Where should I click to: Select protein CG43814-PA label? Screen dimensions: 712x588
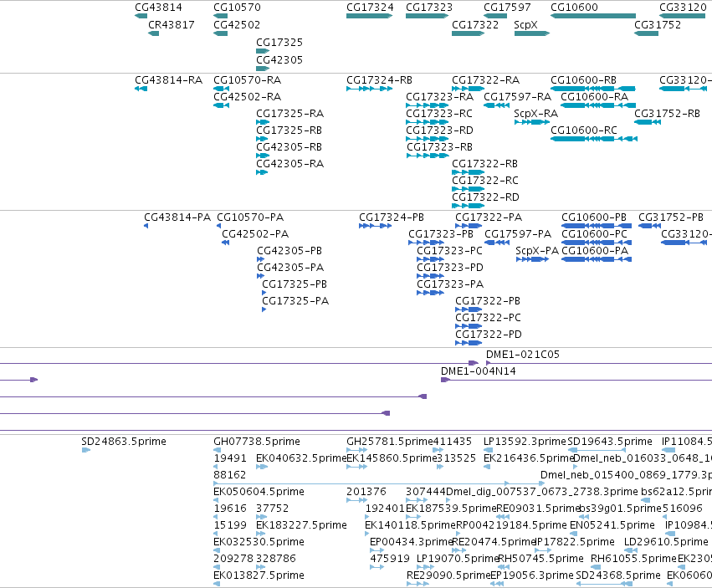(x=177, y=217)
